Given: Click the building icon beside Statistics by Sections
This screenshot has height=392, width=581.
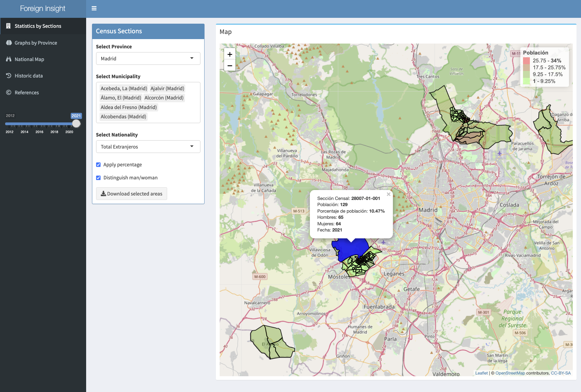Looking at the screenshot, I should coord(9,26).
